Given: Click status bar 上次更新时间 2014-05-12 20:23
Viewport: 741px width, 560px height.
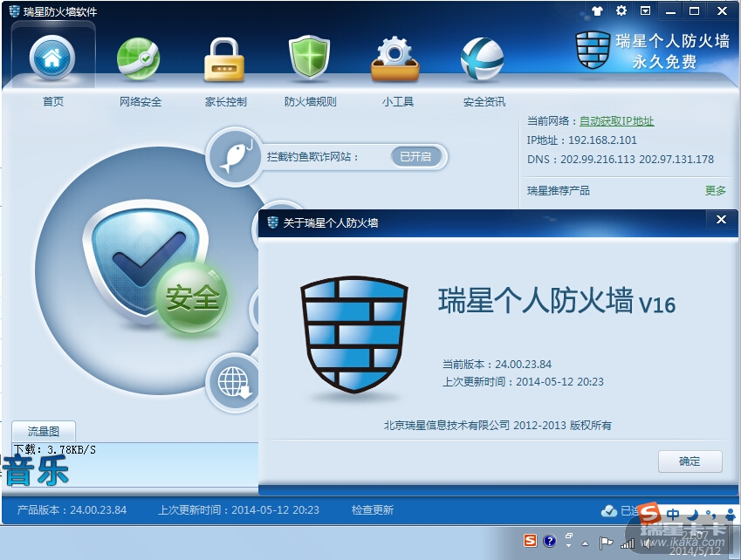Looking at the screenshot, I should tap(238, 510).
